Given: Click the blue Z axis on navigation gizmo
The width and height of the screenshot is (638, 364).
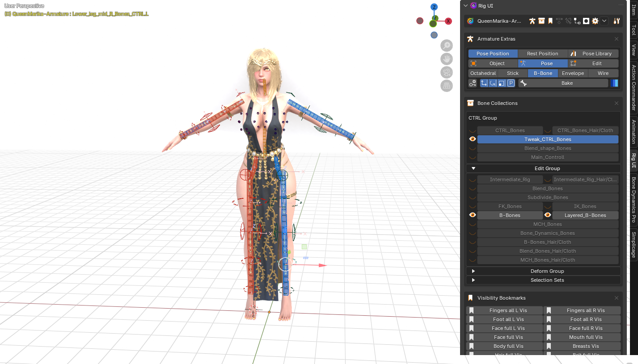Looking at the screenshot, I should 434,7.
